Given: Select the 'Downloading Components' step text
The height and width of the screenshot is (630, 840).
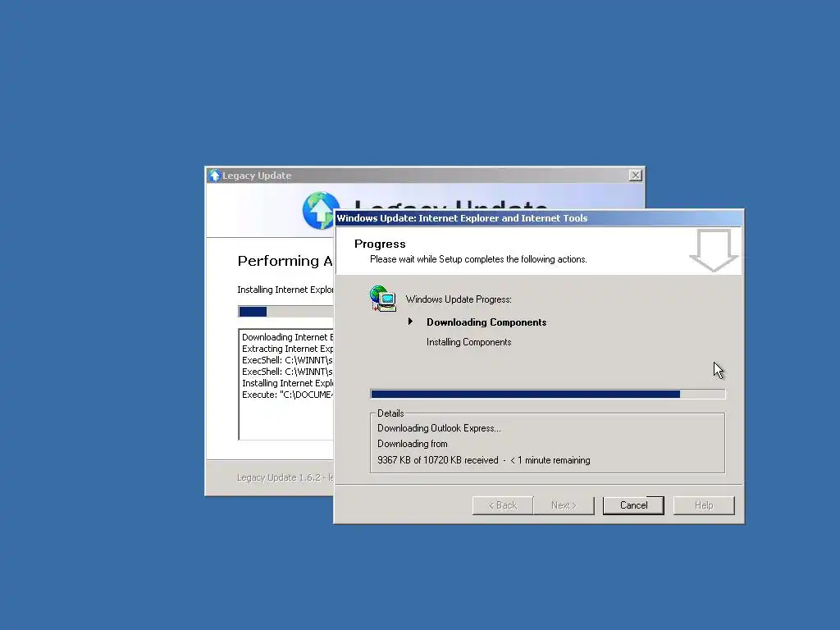Looking at the screenshot, I should [x=486, y=322].
